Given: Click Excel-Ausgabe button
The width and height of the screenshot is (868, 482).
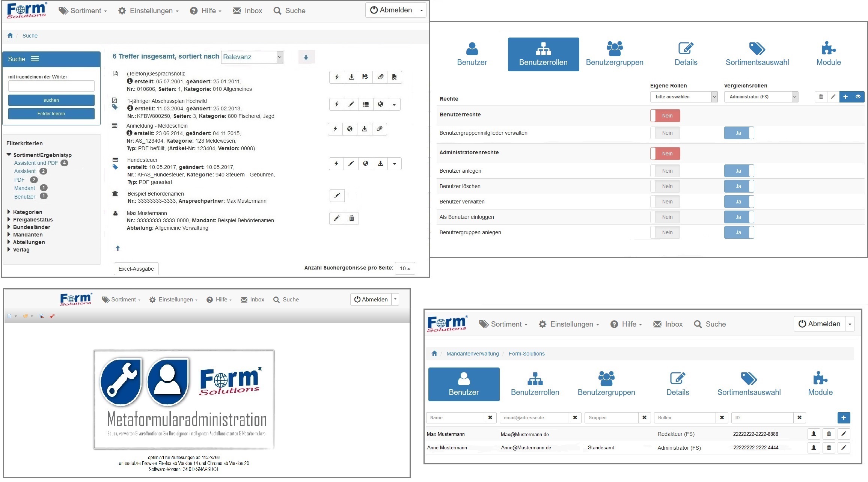Looking at the screenshot, I should 136,269.
